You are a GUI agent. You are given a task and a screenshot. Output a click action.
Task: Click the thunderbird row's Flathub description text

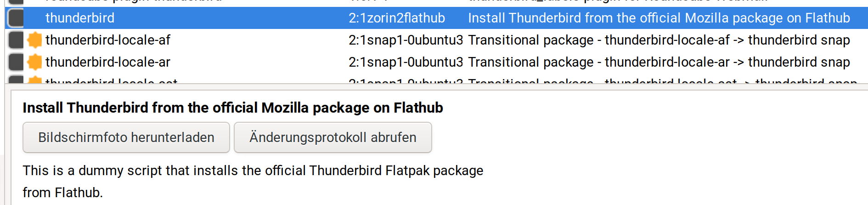click(x=659, y=18)
